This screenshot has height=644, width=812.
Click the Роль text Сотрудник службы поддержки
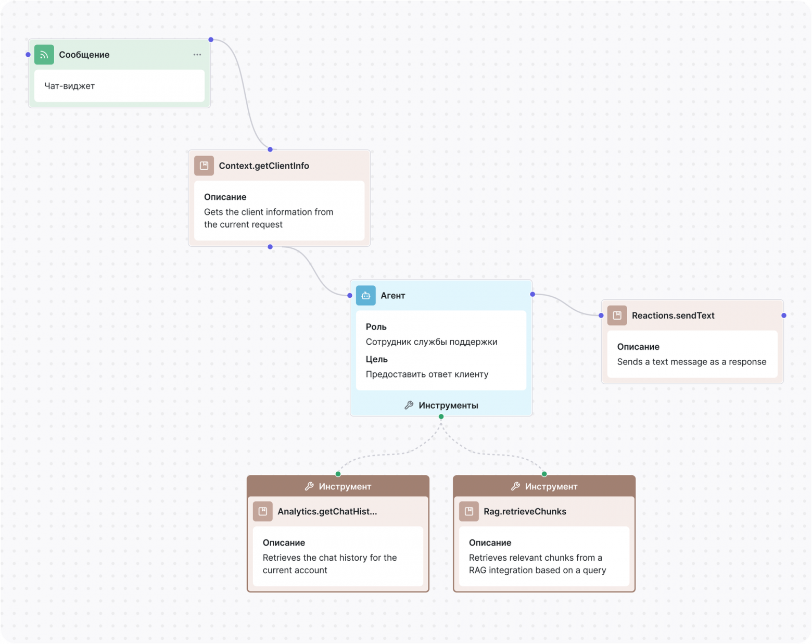pos(432,342)
